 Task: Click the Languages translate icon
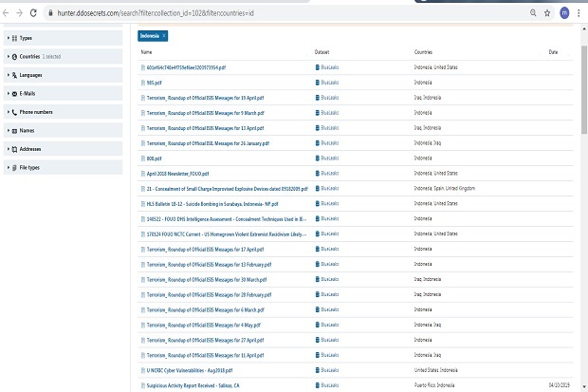pyautogui.click(x=14, y=75)
